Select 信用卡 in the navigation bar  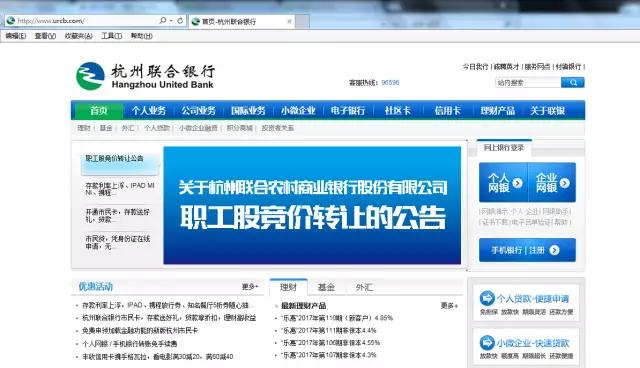[447, 111]
